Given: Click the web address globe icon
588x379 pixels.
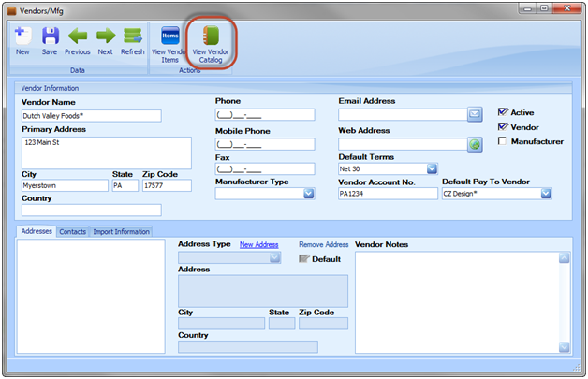Looking at the screenshot, I should 476,144.
